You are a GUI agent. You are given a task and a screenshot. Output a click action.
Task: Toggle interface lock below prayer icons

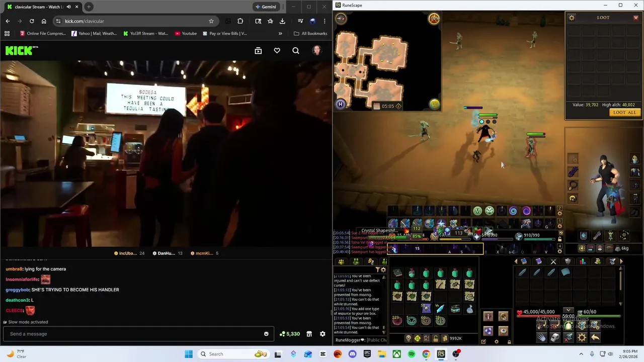[x=509, y=341]
